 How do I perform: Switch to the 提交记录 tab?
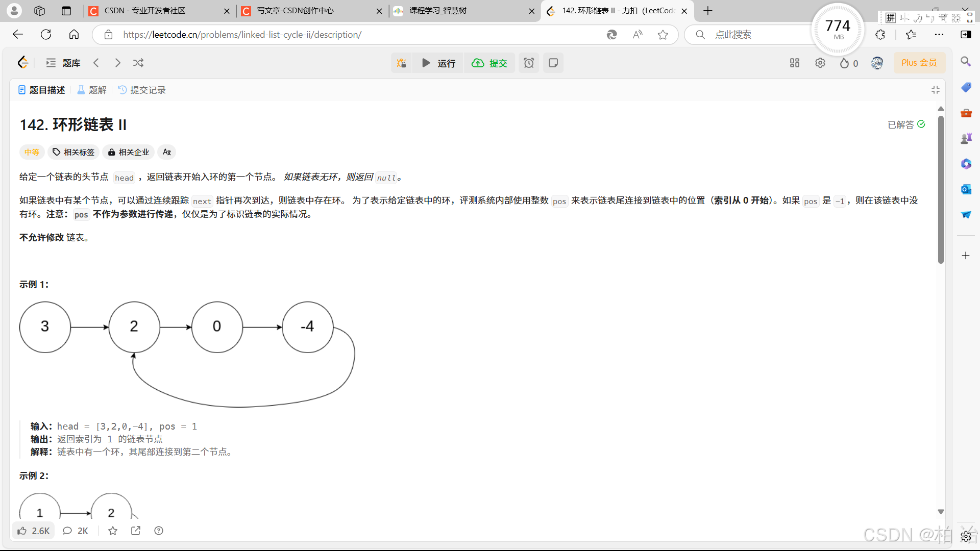(147, 90)
